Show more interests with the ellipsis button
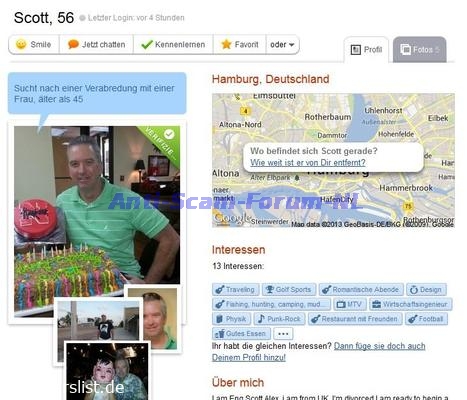This screenshot has width=467, height=400. 283,334
